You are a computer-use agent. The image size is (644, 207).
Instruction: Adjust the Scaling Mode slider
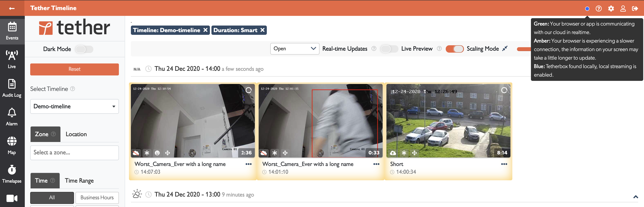(x=524, y=49)
